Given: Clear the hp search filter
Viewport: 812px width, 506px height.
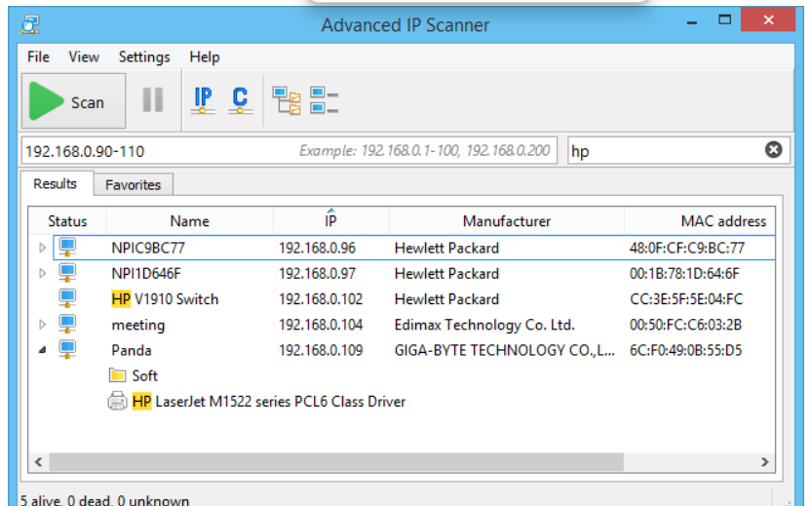Looking at the screenshot, I should pyautogui.click(x=773, y=150).
